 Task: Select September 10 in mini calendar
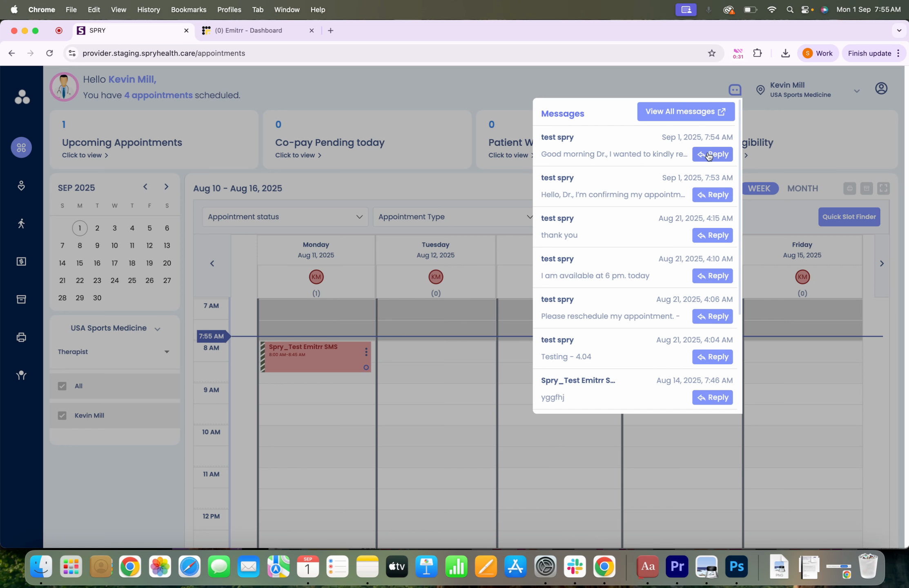coord(114,245)
